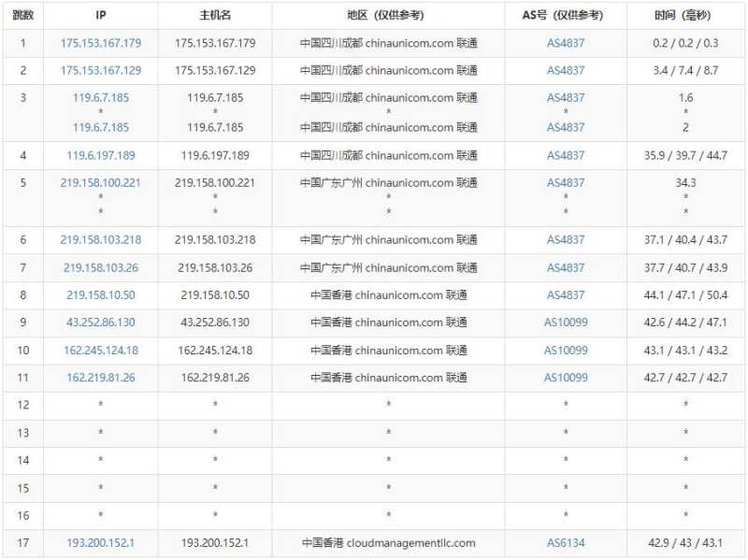Open the 219.158.103.218 IP link
The height and width of the screenshot is (560, 748).
point(101,239)
